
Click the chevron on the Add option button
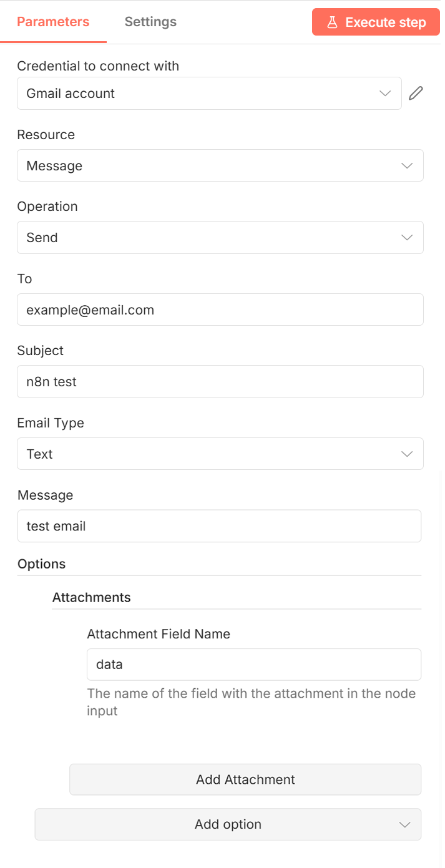(406, 824)
